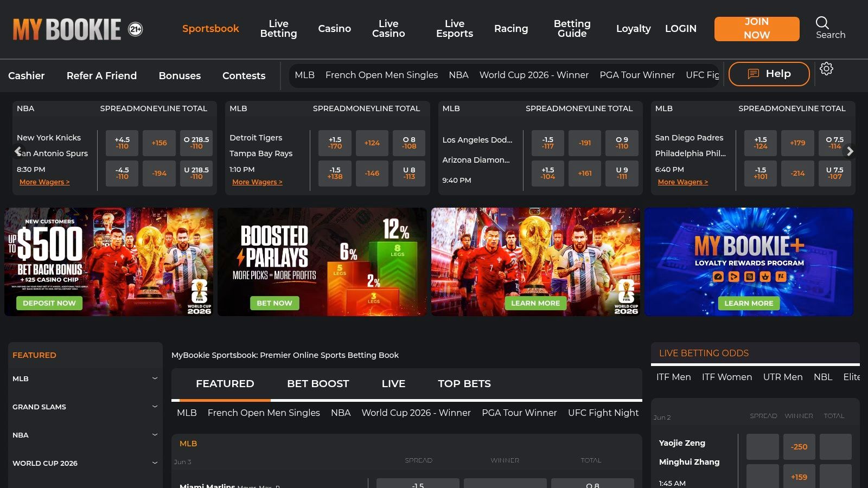868x488 pixels.
Task: Pick Spurs -194 moneyline
Action: (159, 174)
